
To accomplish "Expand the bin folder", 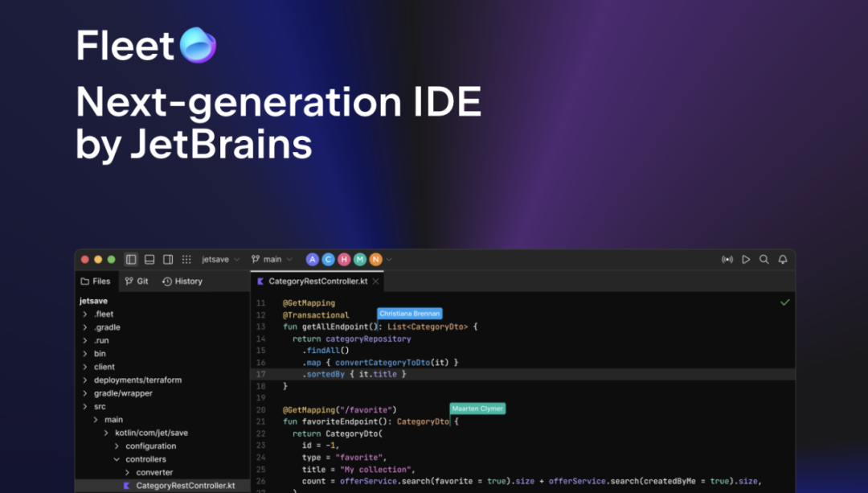I will click(x=85, y=353).
